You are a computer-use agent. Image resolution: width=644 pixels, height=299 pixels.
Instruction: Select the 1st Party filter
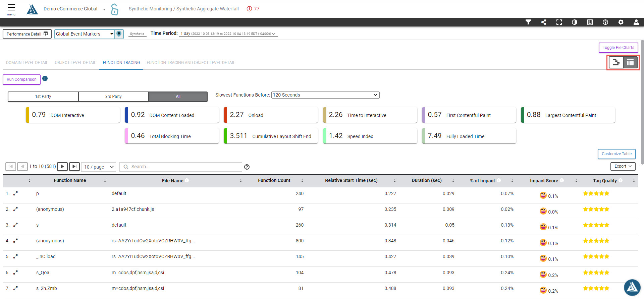tap(43, 97)
